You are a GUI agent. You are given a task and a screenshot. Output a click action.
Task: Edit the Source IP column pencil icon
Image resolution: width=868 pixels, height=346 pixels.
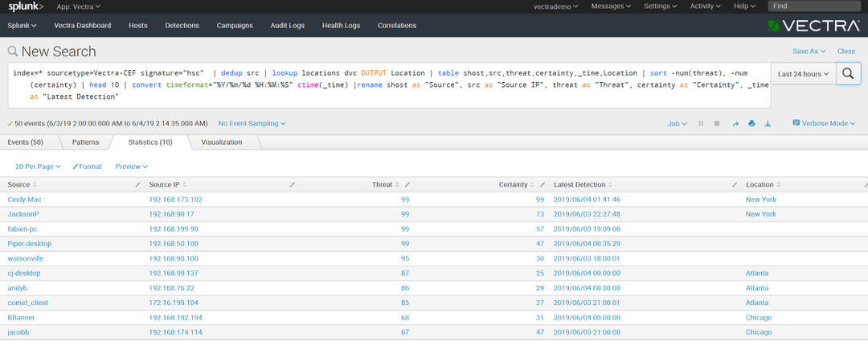pos(292,184)
